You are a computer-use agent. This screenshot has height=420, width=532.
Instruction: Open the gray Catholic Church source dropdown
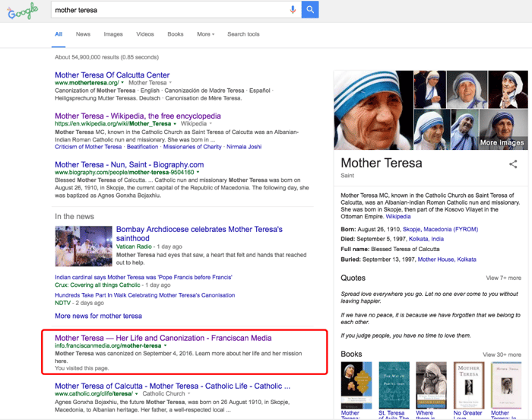click(x=166, y=394)
